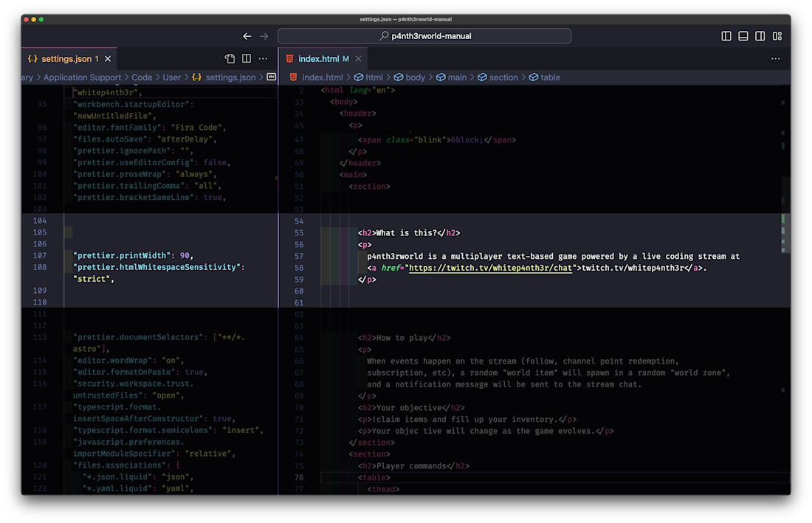
Task: Click the 'Application Support' breadcrumb folder
Action: pos(82,77)
